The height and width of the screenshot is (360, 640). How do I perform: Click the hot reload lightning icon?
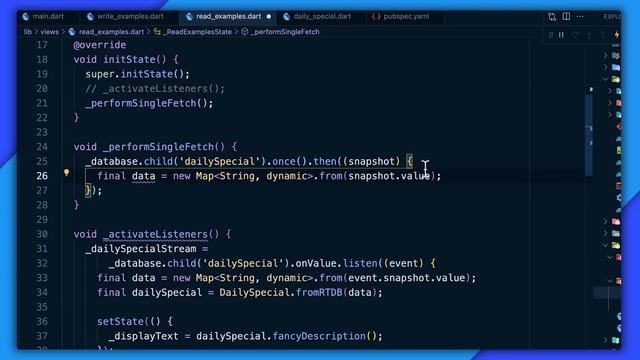pos(616,35)
